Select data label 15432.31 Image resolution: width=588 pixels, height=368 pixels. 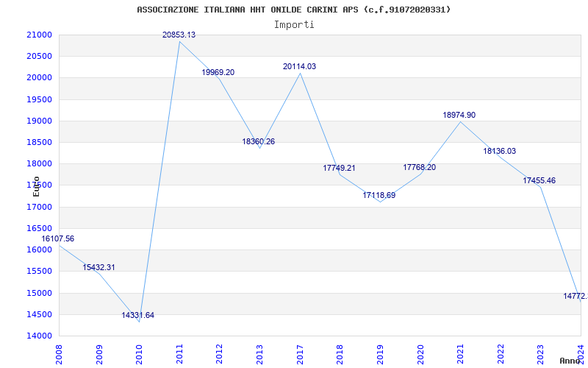click(x=98, y=267)
